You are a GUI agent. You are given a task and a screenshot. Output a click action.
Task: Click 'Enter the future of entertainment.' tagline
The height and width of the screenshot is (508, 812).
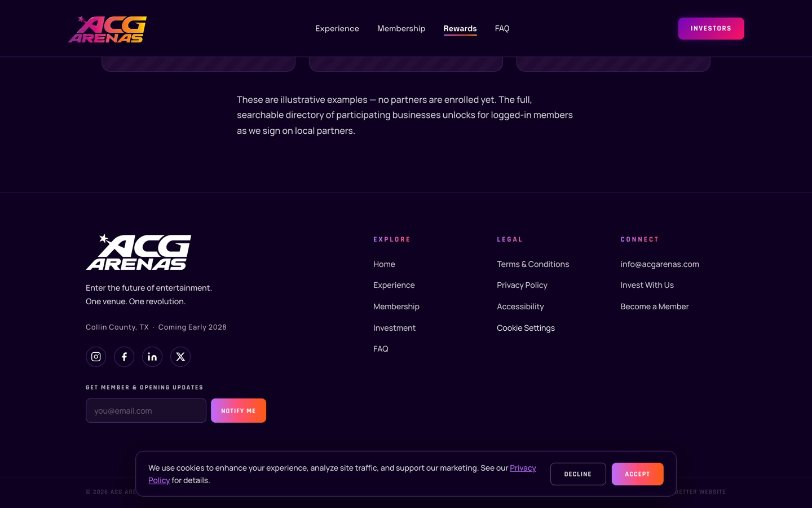149,288
